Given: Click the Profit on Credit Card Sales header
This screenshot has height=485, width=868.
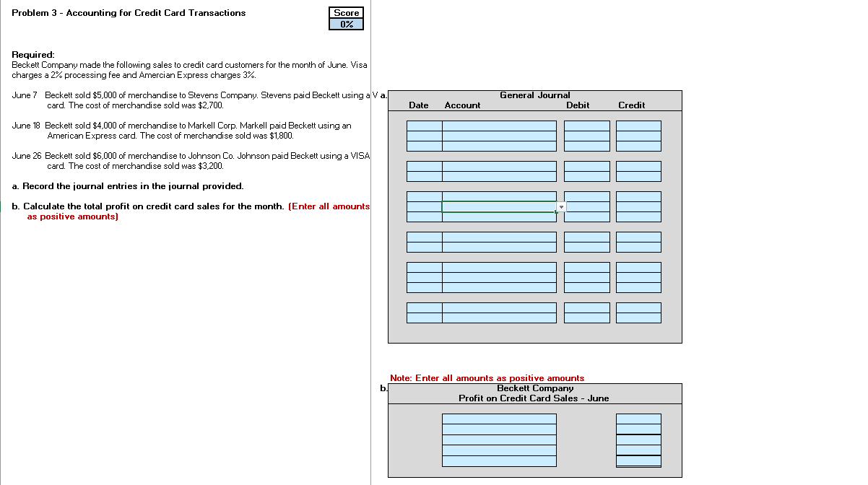Looking at the screenshot, I should tap(534, 398).
